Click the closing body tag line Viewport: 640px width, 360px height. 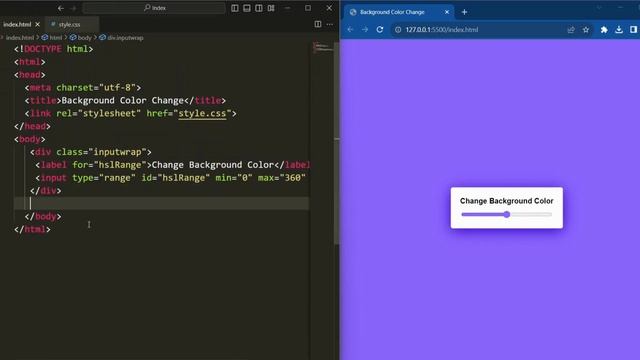point(43,216)
